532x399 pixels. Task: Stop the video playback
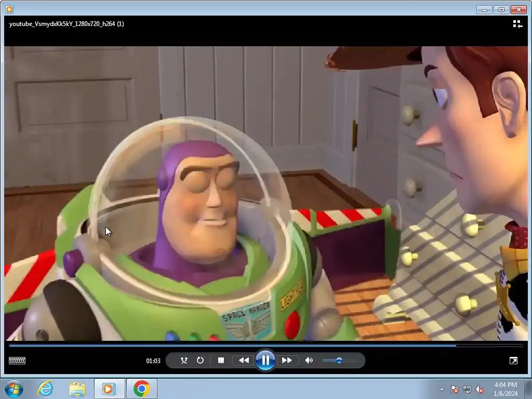point(221,361)
